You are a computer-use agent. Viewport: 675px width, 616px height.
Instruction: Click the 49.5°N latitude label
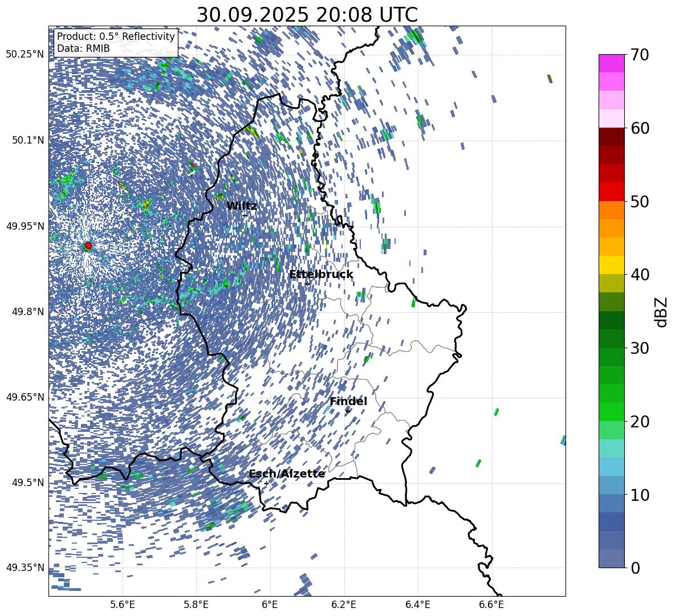28,483
